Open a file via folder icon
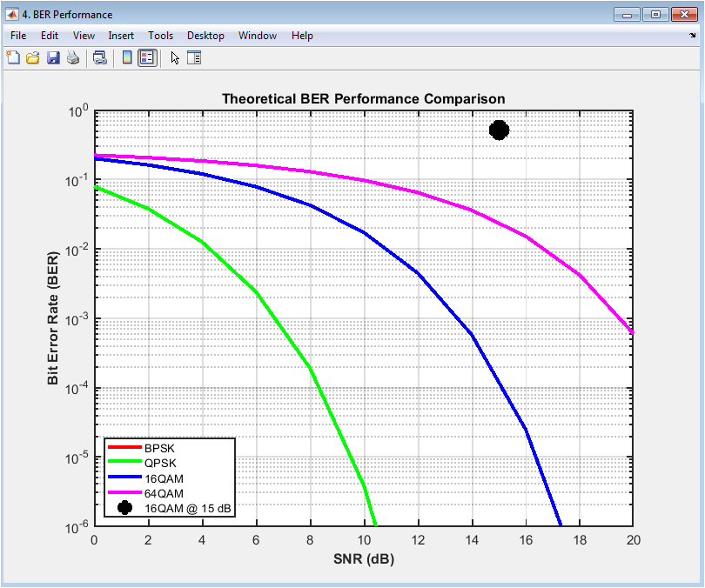 (x=33, y=57)
